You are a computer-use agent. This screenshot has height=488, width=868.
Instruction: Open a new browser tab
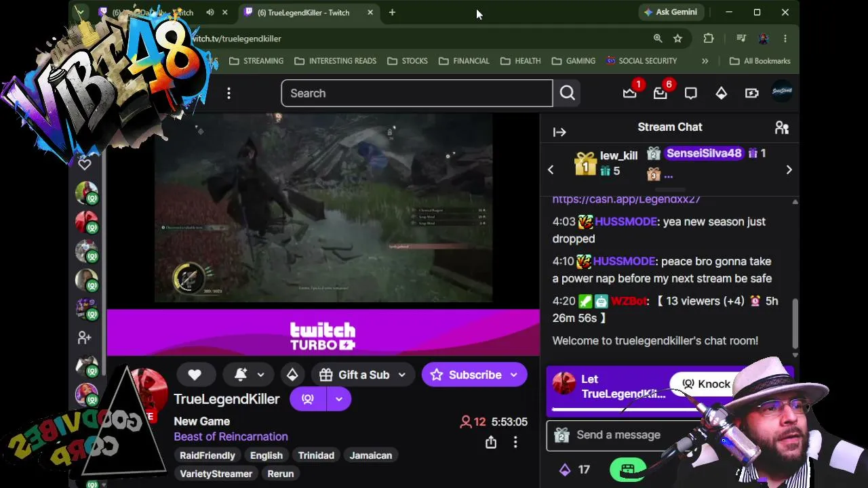point(392,12)
